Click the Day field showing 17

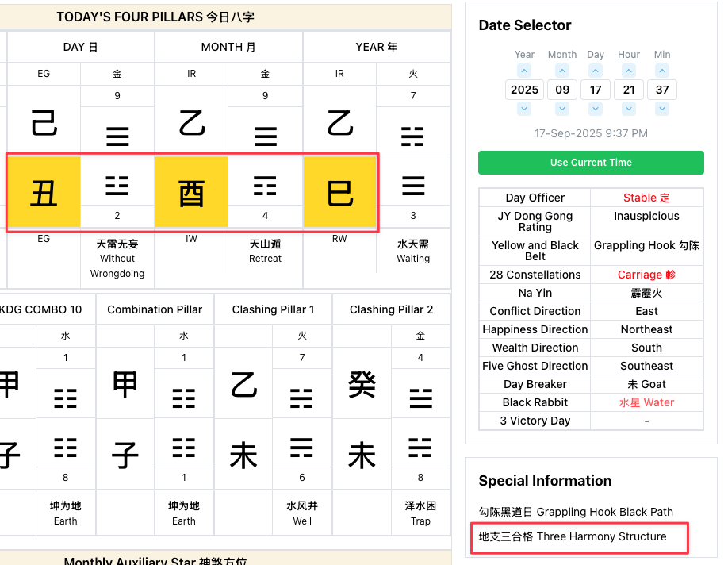(596, 90)
